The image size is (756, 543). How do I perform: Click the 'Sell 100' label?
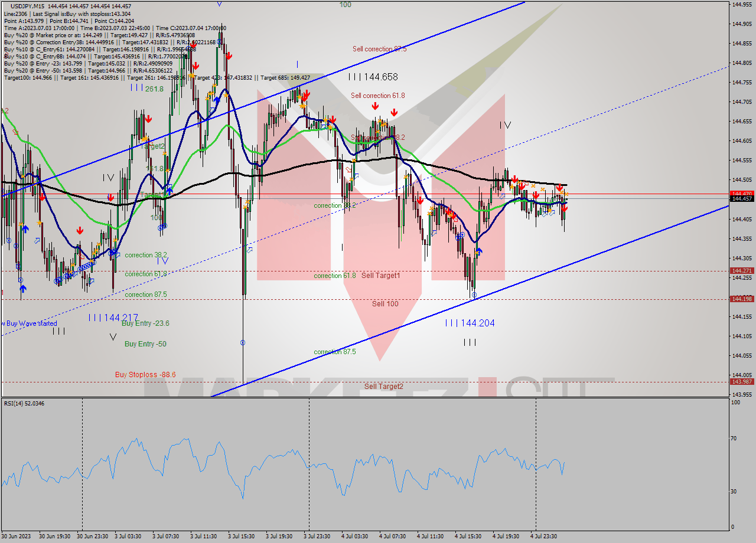[385, 304]
